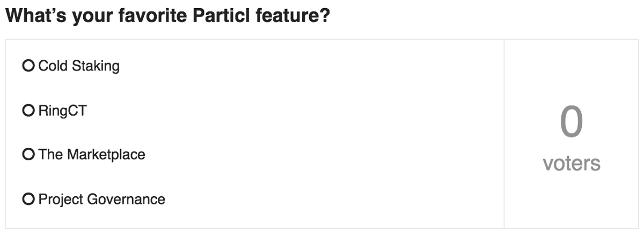Click the large 0 voter count
This screenshot has height=235, width=644.
coord(571,122)
